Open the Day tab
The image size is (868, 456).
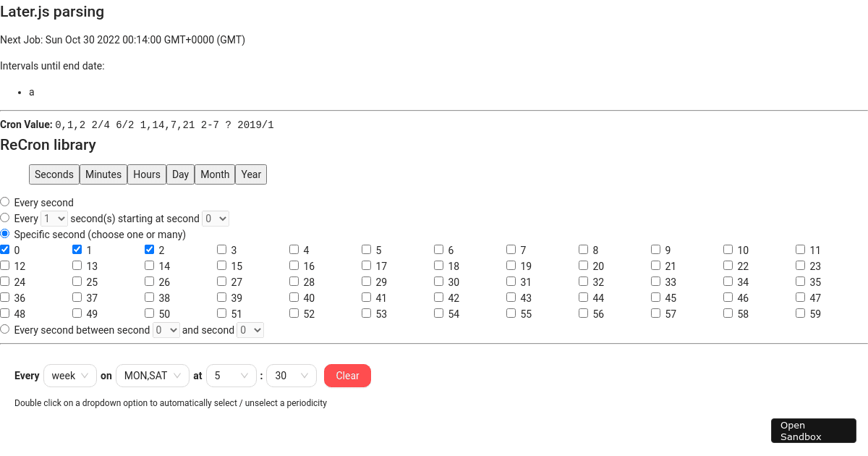(180, 174)
